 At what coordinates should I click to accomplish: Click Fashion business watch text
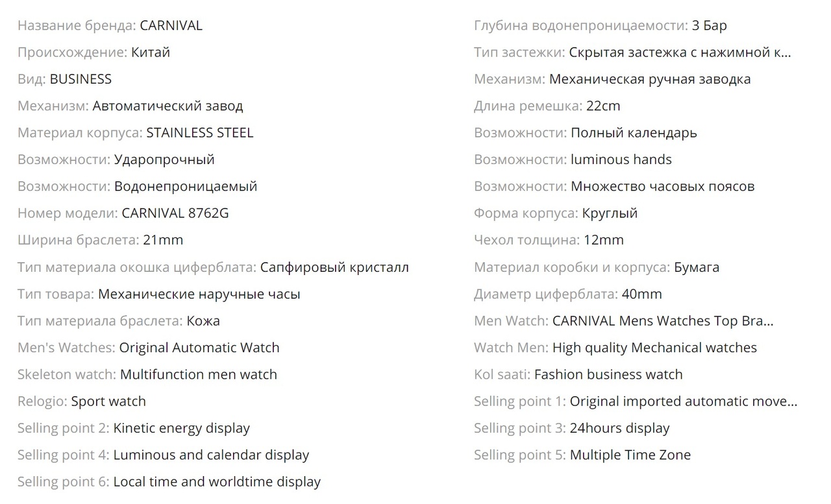coord(608,374)
